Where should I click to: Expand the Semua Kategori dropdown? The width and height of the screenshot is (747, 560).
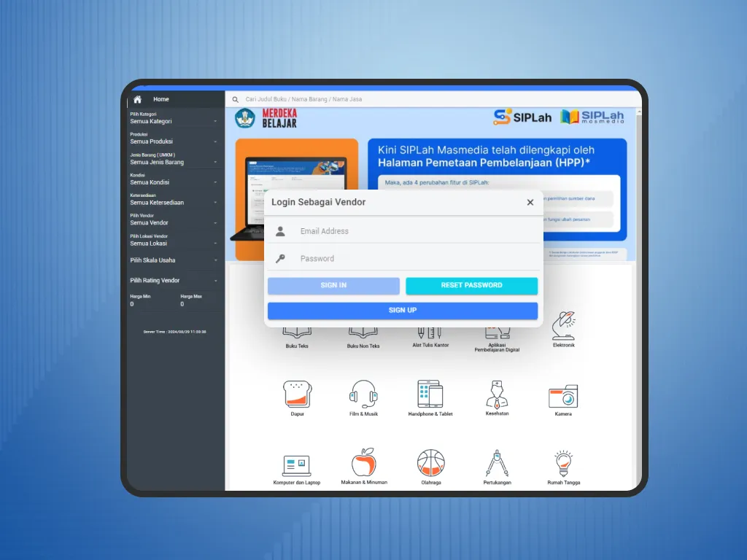174,121
